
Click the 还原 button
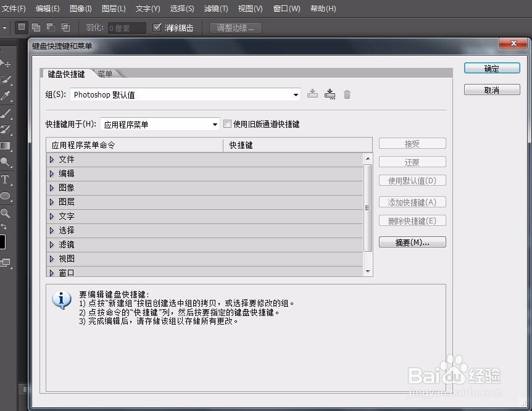coord(412,162)
